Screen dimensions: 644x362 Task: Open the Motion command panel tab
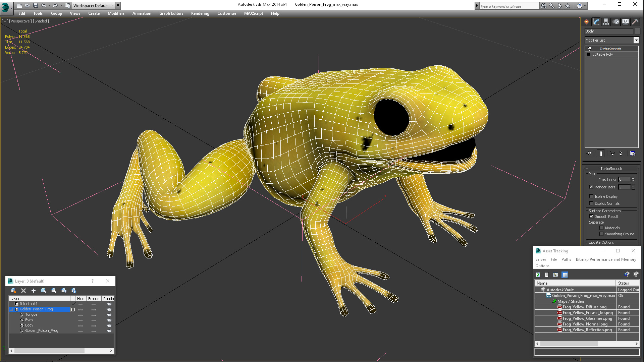coord(616,22)
